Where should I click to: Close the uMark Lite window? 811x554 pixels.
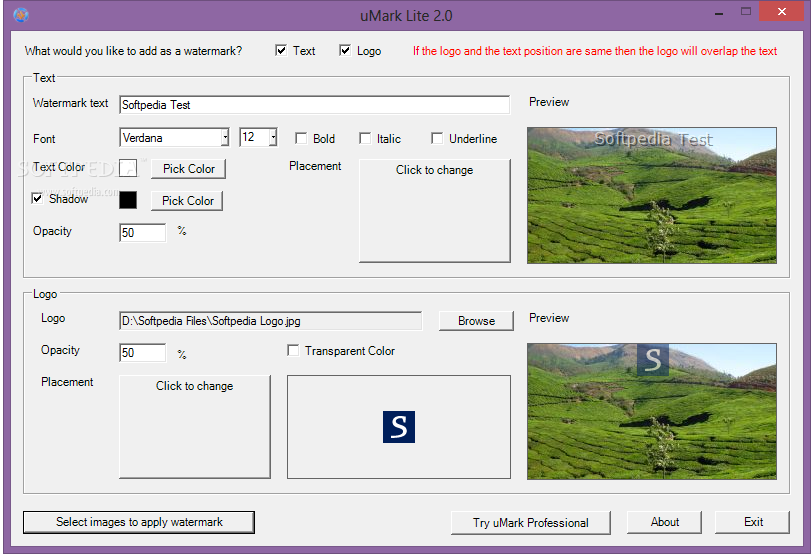coord(782,11)
